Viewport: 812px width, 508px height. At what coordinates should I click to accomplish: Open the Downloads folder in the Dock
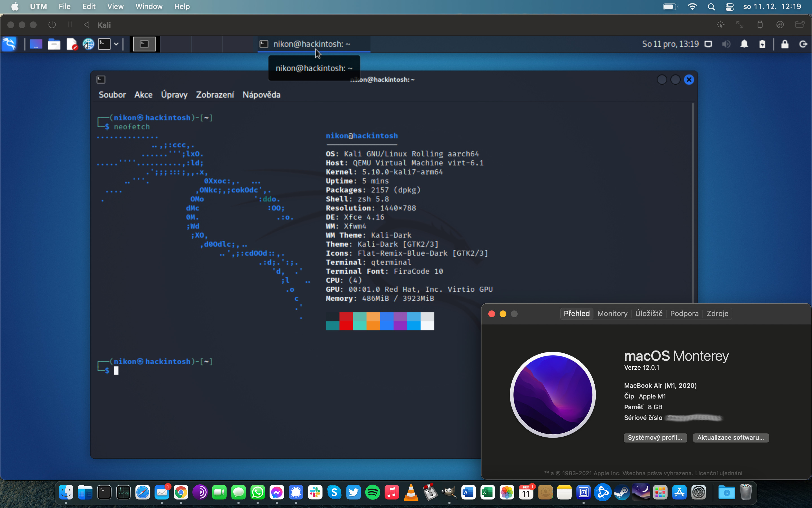click(x=727, y=492)
